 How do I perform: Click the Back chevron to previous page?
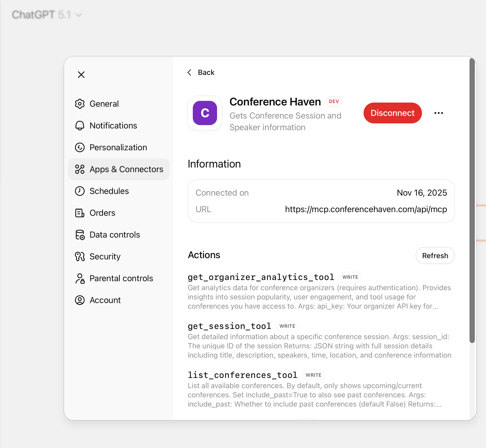(189, 72)
